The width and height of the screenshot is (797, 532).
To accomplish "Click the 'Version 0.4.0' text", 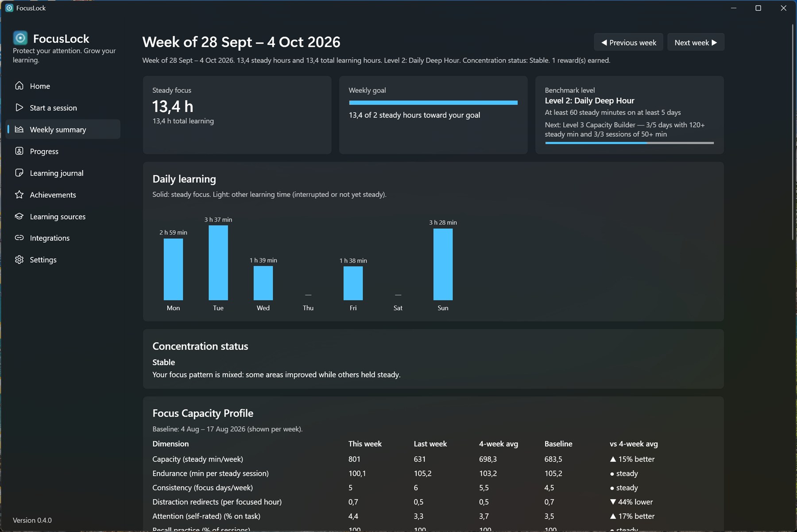I will [x=32, y=520].
